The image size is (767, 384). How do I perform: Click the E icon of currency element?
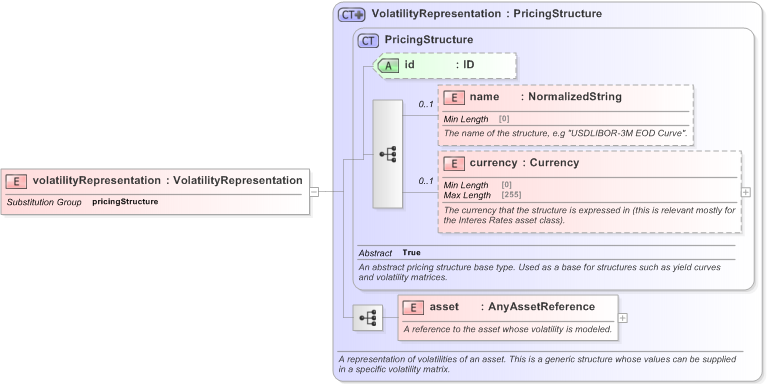tap(454, 163)
